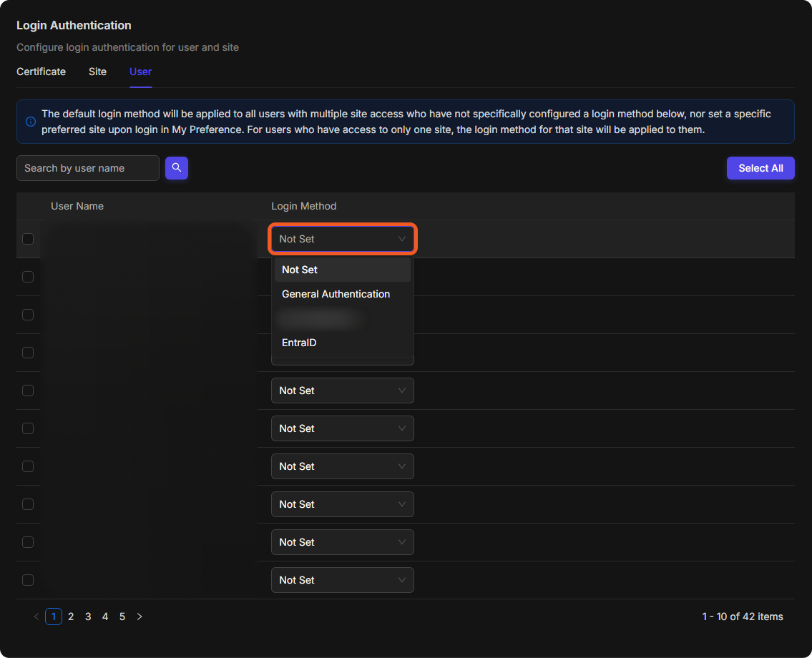The image size is (812, 658).
Task: Select the User tab
Action: 140,72
